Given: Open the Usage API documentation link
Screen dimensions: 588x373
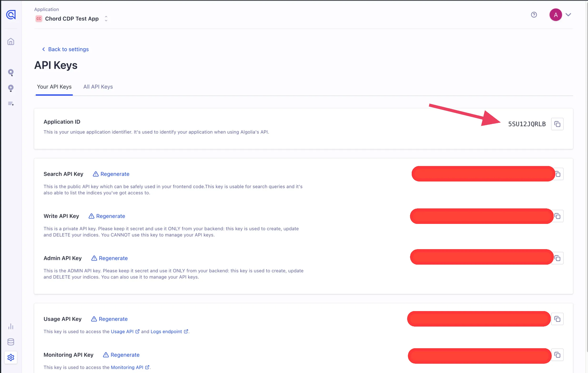Looking at the screenshot, I should [125, 331].
